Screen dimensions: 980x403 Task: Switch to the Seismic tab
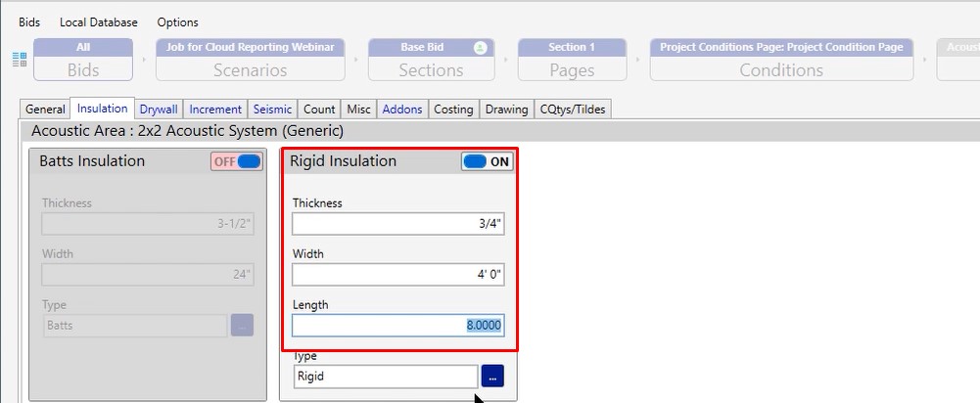click(x=272, y=110)
